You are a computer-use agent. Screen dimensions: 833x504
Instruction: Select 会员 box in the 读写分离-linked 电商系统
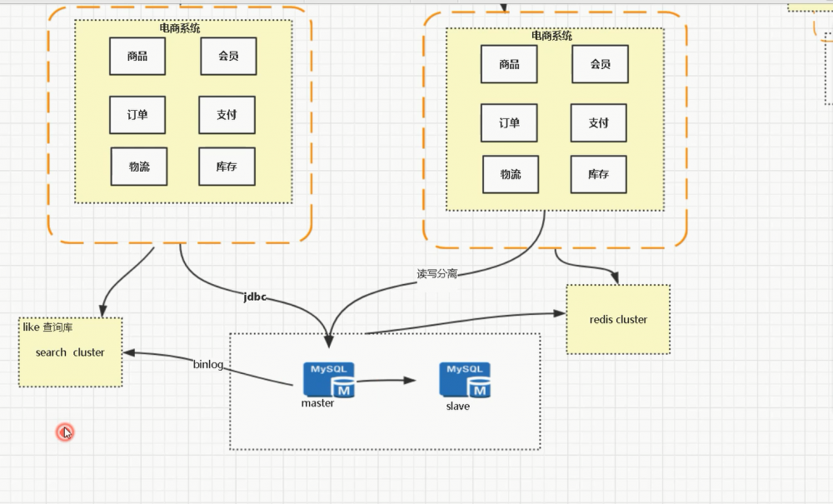coord(601,64)
